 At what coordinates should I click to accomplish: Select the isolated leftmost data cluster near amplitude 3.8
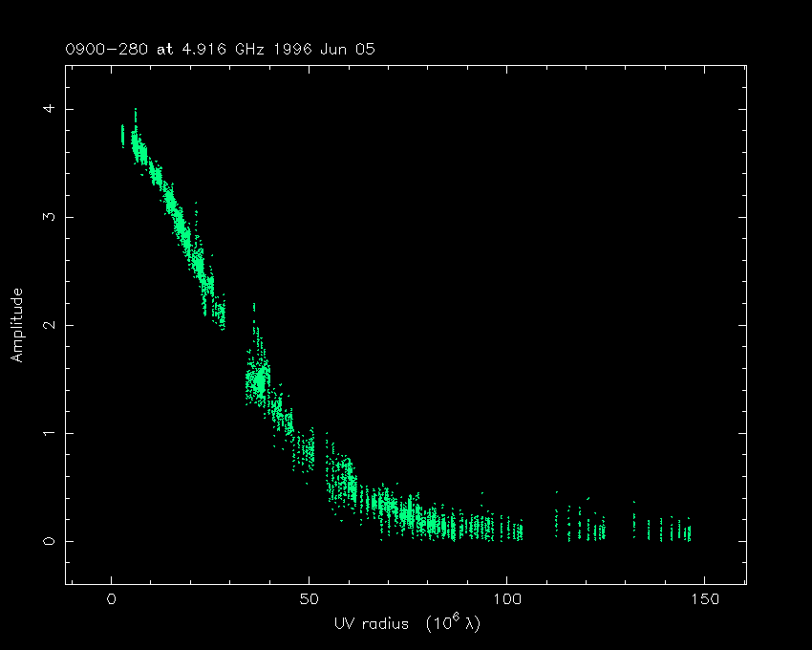tap(122, 136)
